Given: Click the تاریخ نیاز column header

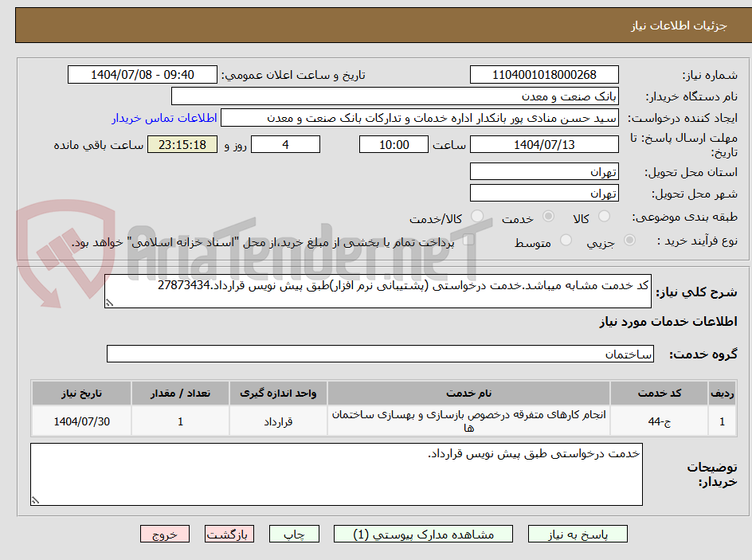Looking at the screenshot, I should [80, 393].
